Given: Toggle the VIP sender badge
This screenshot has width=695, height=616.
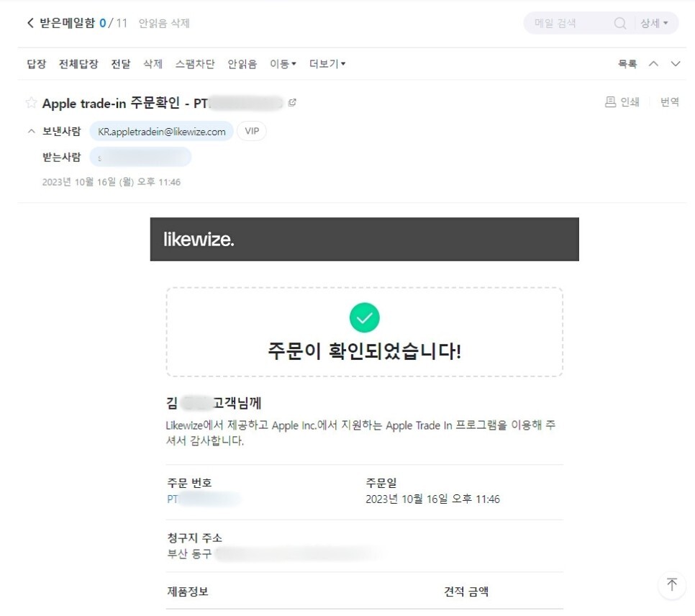Looking at the screenshot, I should (x=252, y=131).
